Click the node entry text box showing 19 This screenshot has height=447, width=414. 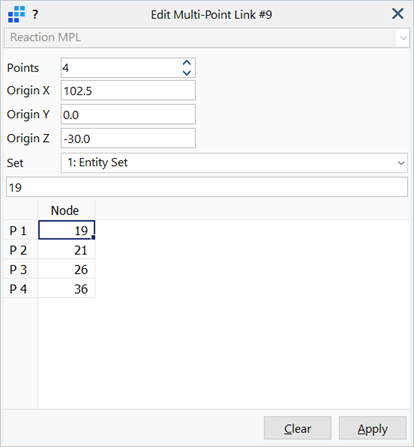[x=207, y=187]
